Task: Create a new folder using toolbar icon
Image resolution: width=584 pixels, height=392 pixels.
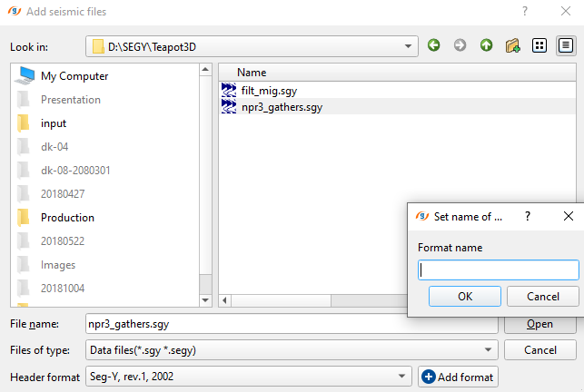Action: pos(513,45)
